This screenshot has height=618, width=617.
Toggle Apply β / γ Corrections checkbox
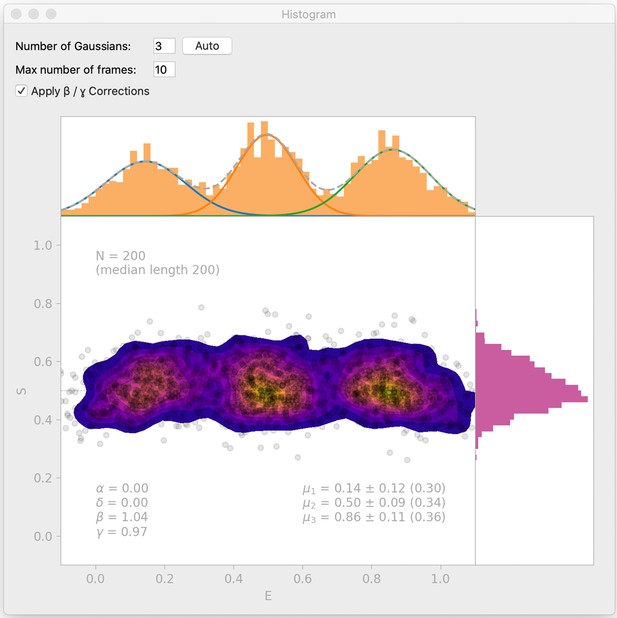pos(21,91)
